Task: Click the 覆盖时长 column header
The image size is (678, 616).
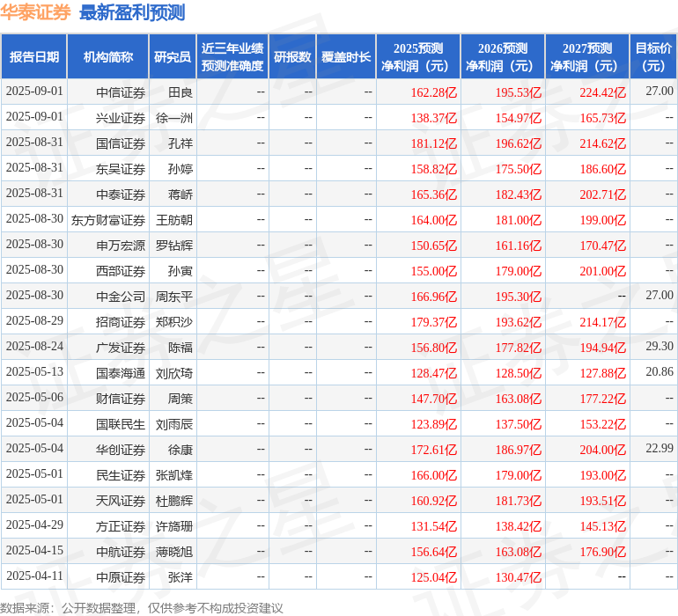Action: tap(346, 57)
